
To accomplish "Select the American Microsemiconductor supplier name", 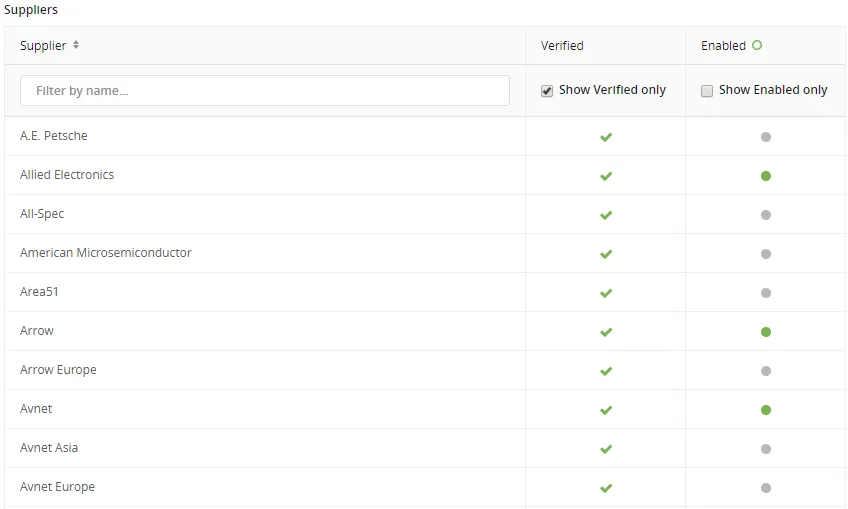I will pos(106,253).
